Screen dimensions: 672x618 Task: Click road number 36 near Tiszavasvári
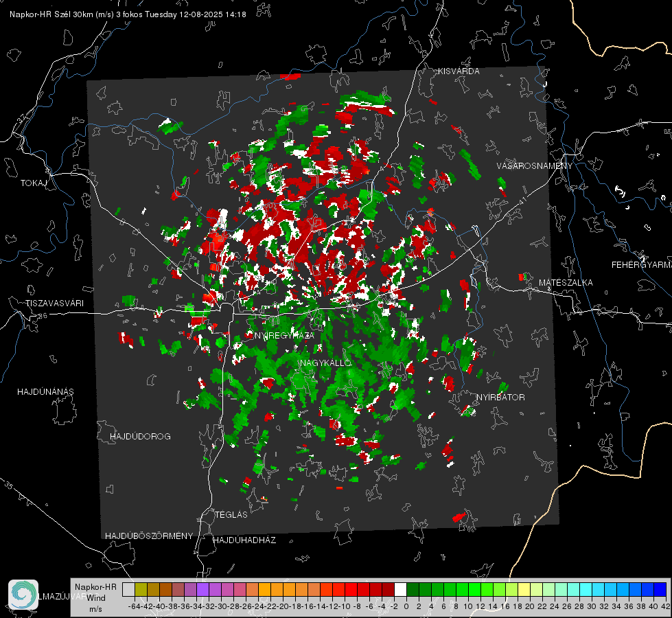[43, 316]
